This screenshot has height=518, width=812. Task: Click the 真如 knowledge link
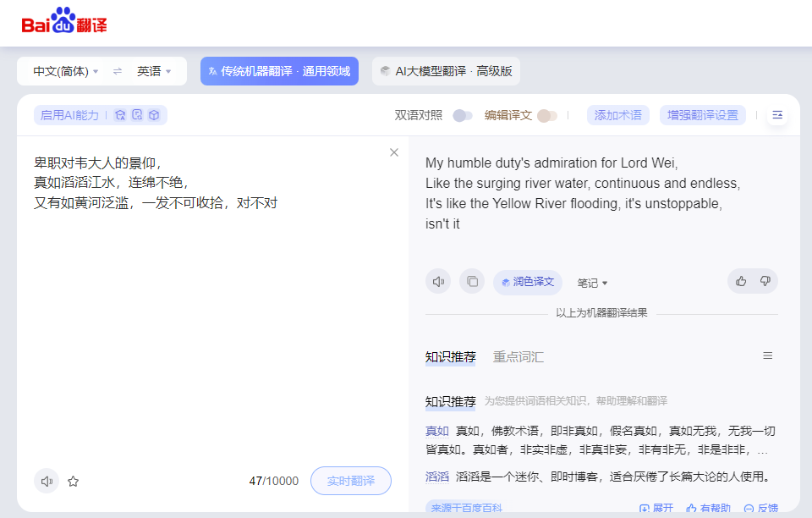[436, 431]
